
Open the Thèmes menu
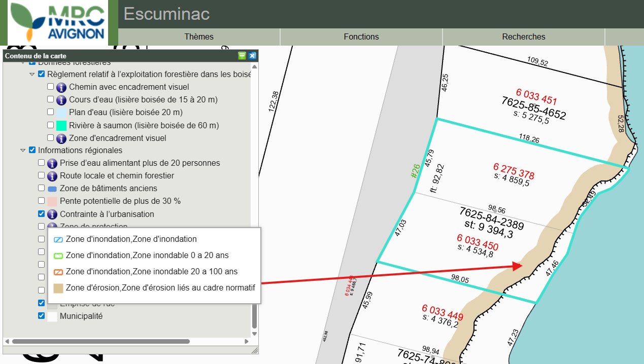pyautogui.click(x=199, y=37)
